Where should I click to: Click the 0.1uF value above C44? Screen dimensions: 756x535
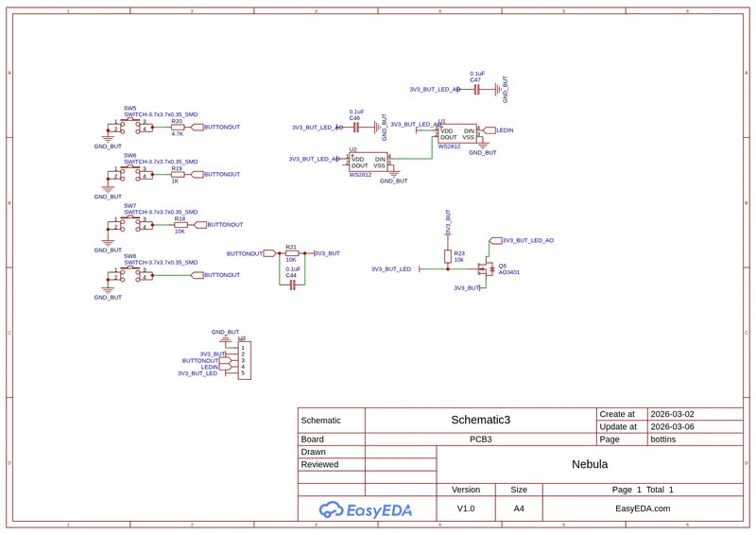pyautogui.click(x=293, y=268)
